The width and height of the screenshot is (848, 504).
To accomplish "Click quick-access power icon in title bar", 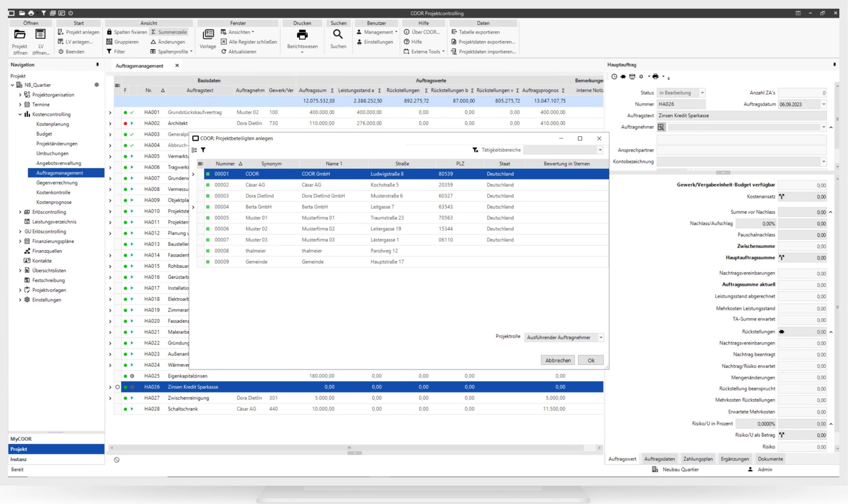I will 71,13.
